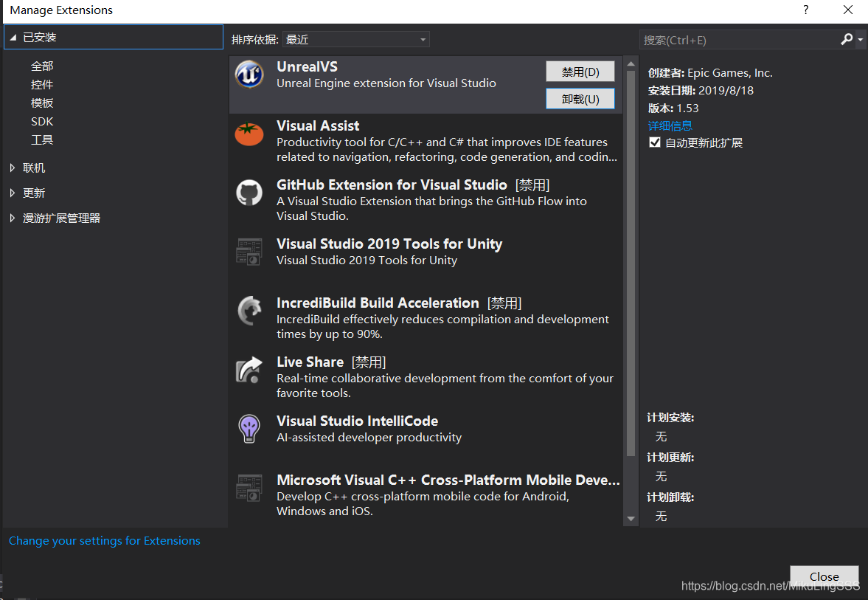This screenshot has width=868, height=600.
Task: Click the version 1.53 text
Action: click(687, 108)
